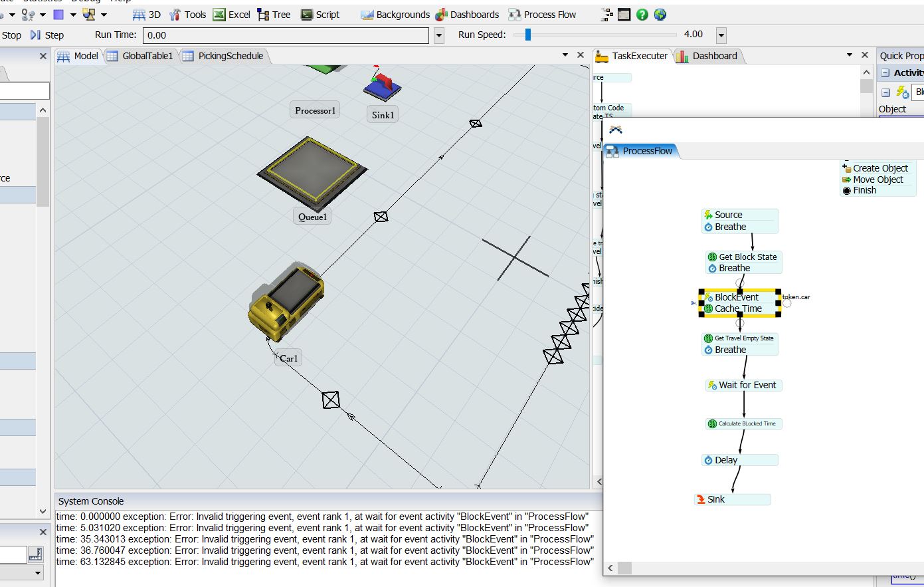Open the Dashboards toolbar menu
Viewport: 924px width, 587px height.
467,15
